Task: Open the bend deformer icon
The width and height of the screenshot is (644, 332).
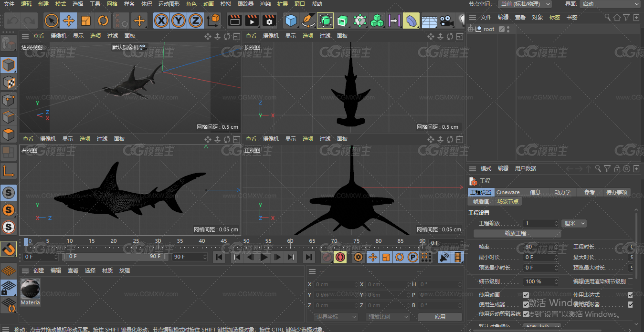Action: [x=411, y=21]
